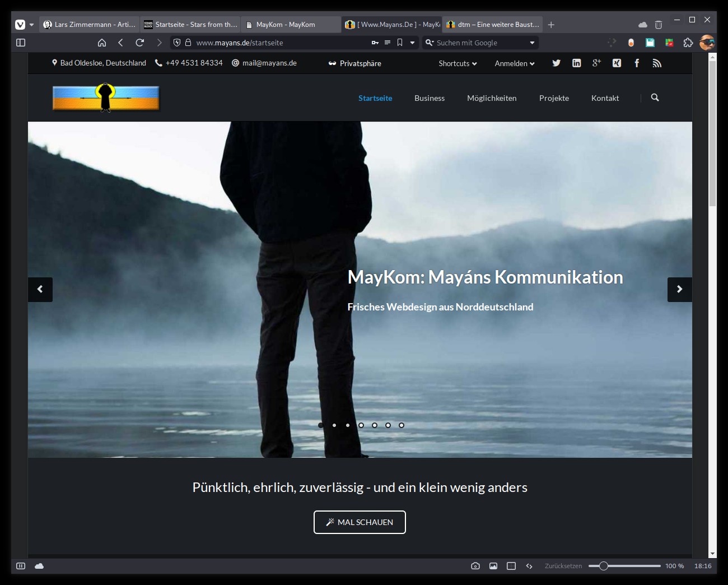Open Vivaldi synced tabs cloud icon

click(x=643, y=25)
